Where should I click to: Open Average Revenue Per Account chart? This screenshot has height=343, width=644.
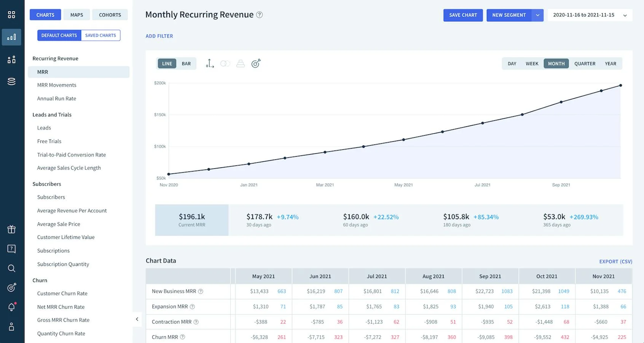pos(72,211)
